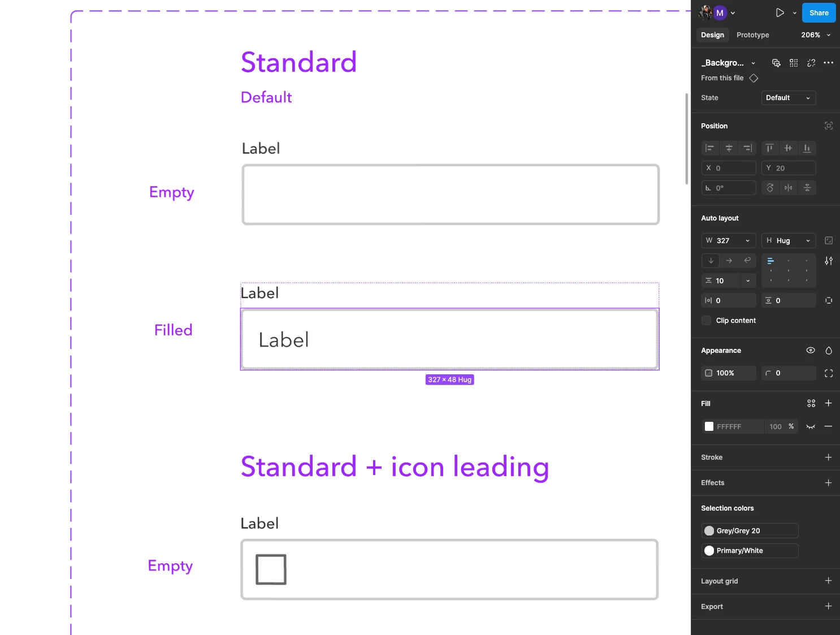Viewport: 840px width, 635px height.
Task: Add an Effect with plus button
Action: pyautogui.click(x=829, y=483)
